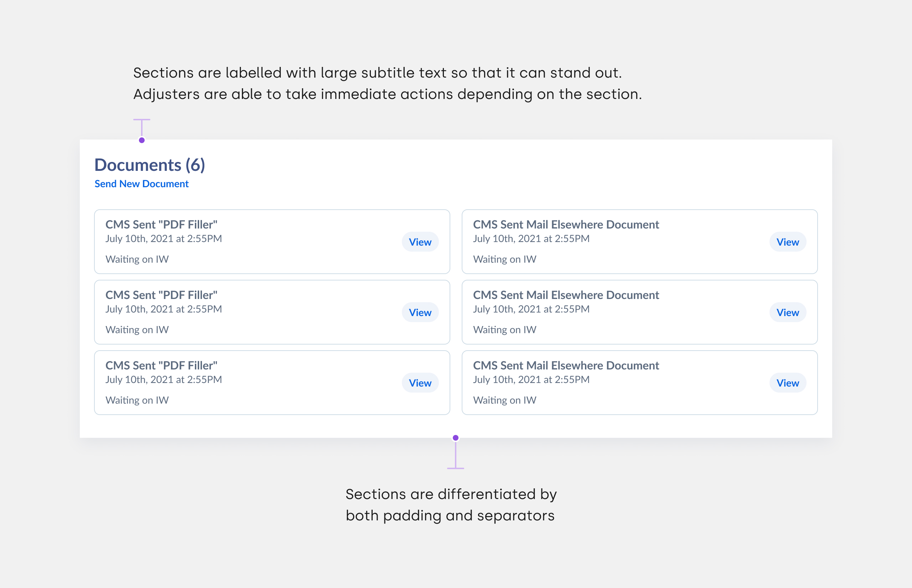
Task: Click the purple annotation marker above Documents header
Action: (142, 141)
